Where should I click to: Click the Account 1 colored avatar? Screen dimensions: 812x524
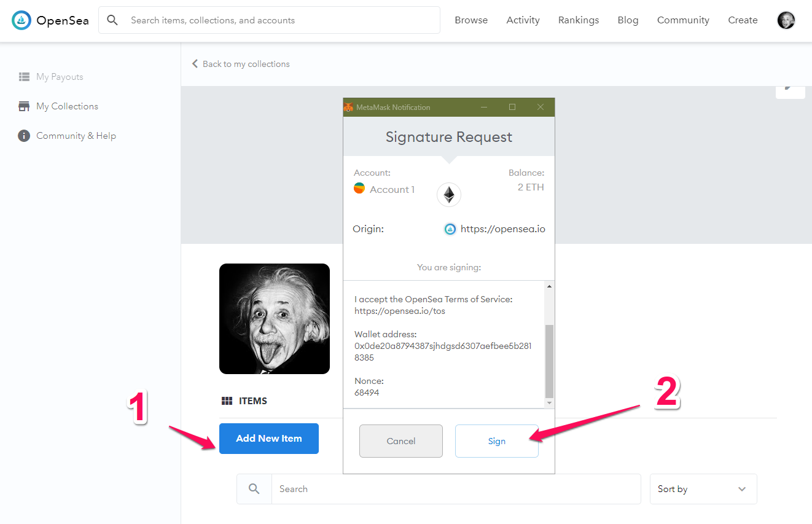click(359, 188)
